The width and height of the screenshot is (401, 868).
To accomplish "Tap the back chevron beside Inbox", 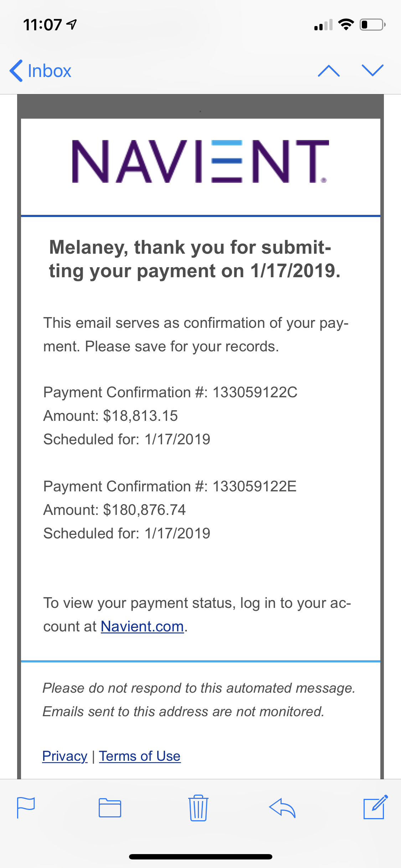I will 16,71.
